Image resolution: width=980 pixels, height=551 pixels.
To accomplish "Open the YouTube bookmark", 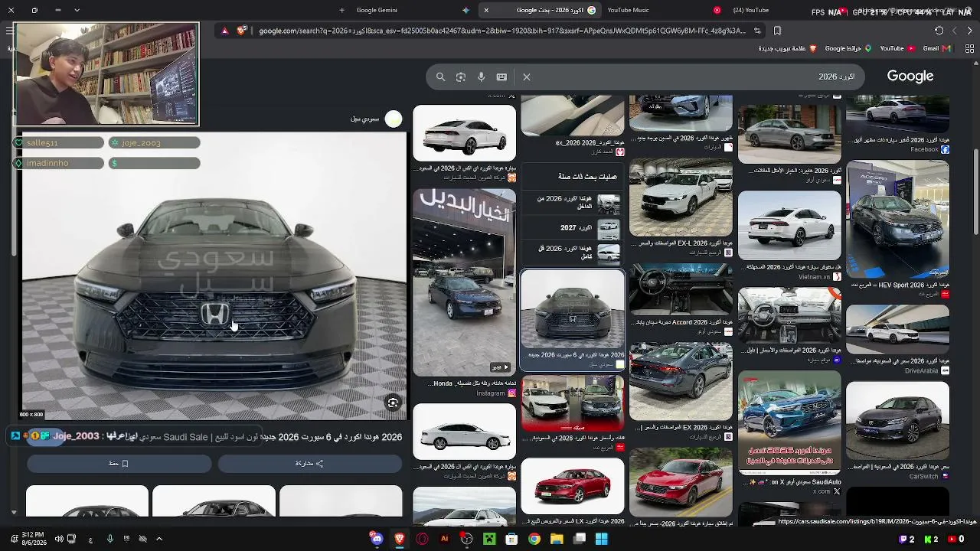I will tap(897, 48).
